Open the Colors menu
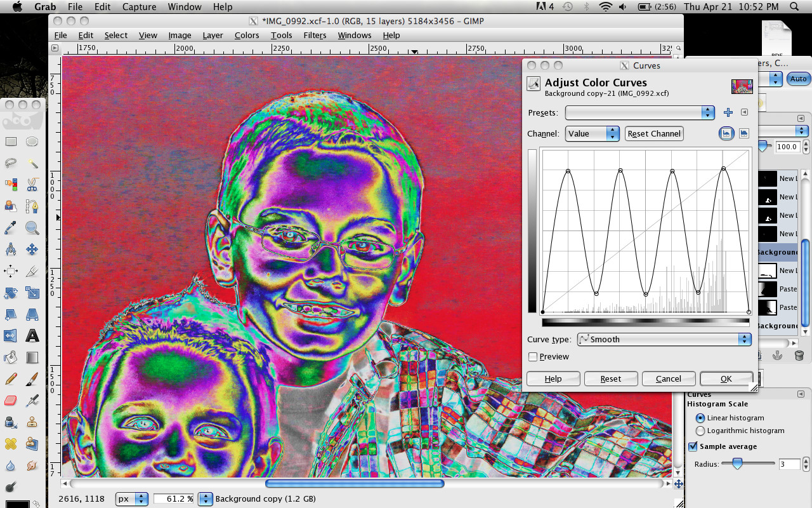The height and width of the screenshot is (508, 812). point(247,36)
